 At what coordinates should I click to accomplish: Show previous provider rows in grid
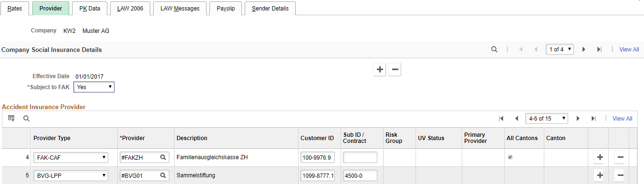[516, 118]
